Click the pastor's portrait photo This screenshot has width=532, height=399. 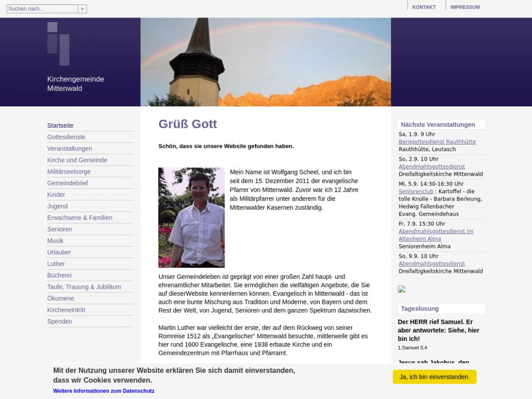pyautogui.click(x=192, y=218)
